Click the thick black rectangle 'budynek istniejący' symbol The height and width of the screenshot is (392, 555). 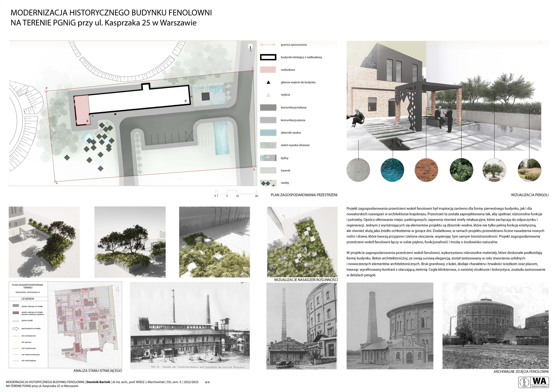pyautogui.click(x=268, y=57)
